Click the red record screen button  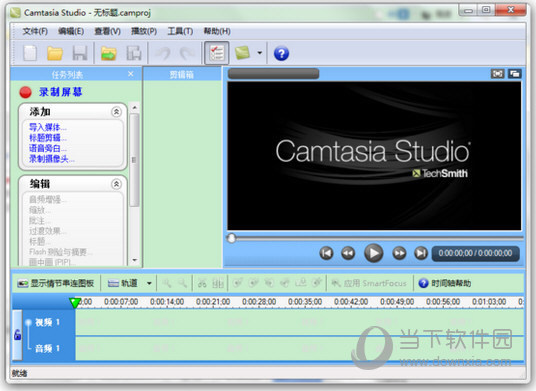(x=25, y=92)
